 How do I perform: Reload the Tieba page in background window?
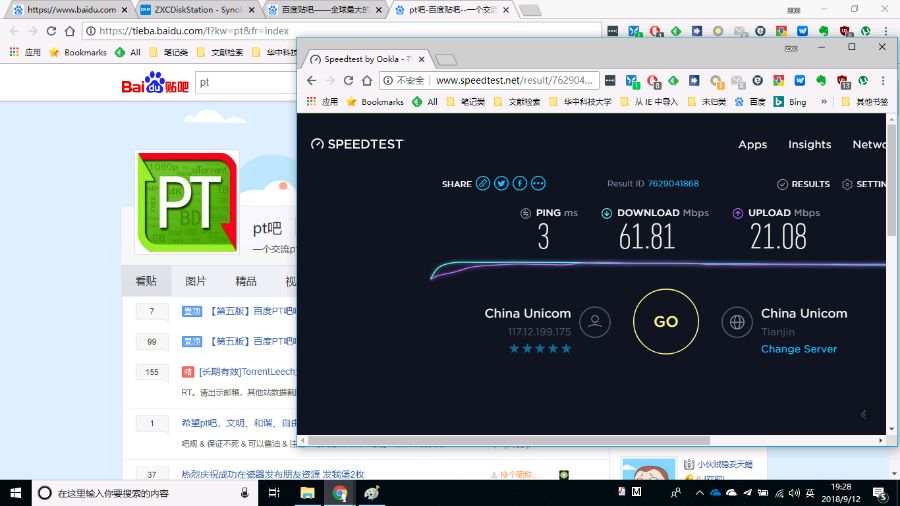click(51, 31)
